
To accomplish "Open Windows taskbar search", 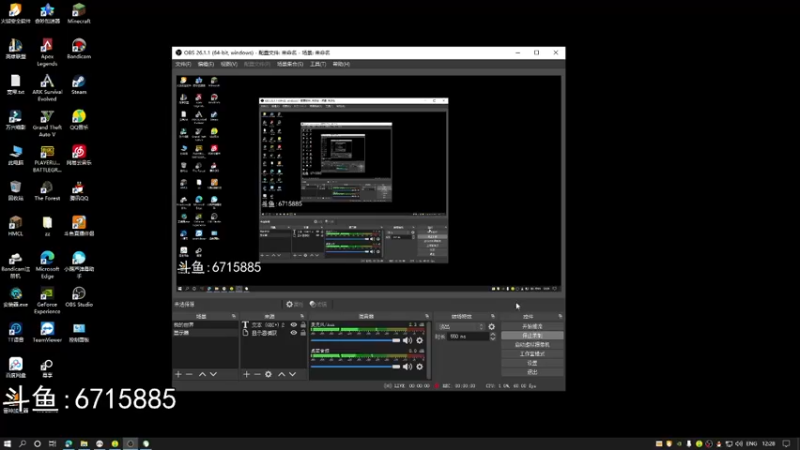I will pos(22,444).
